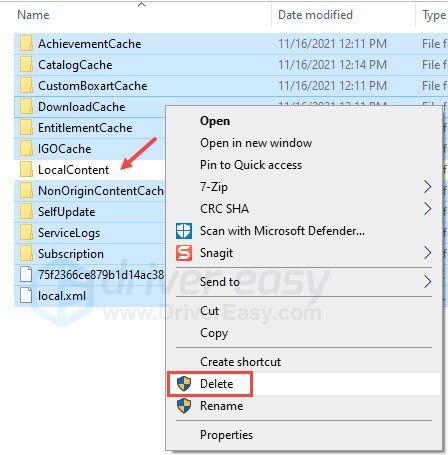Select the LocalContent folder icon
The width and height of the screenshot is (448, 455).
pos(26,170)
